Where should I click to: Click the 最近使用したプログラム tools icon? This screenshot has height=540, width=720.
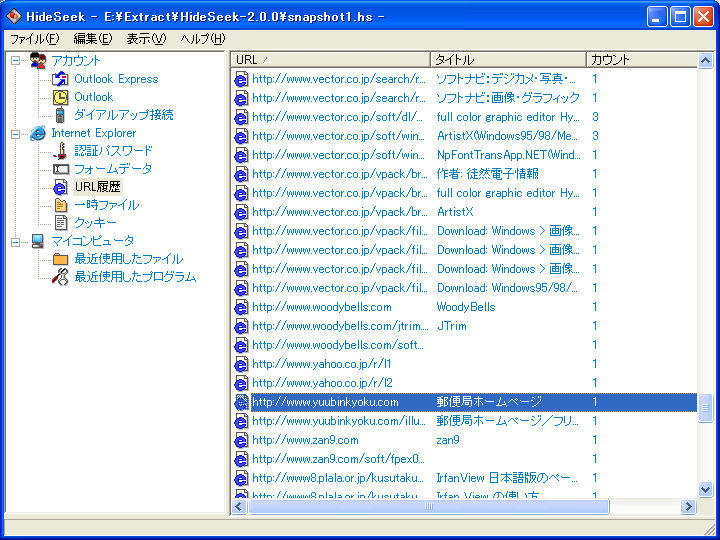coord(60,277)
